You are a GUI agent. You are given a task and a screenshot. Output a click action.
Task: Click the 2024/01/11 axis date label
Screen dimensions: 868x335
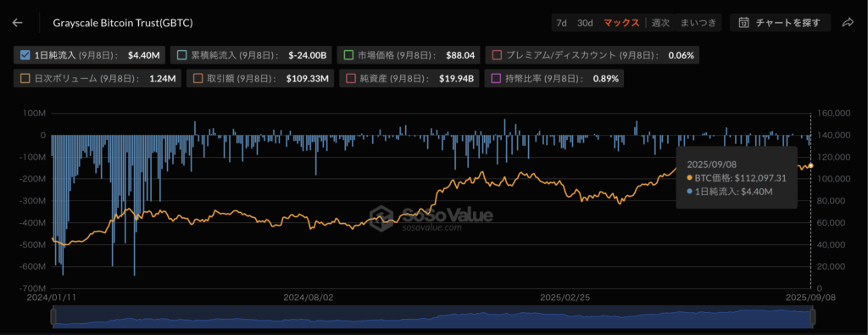(51, 297)
